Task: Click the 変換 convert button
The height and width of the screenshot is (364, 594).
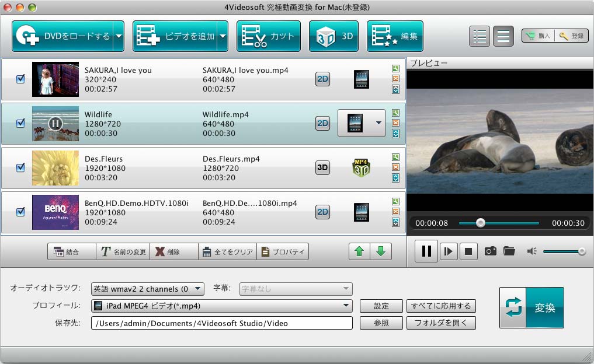Action: pos(532,307)
